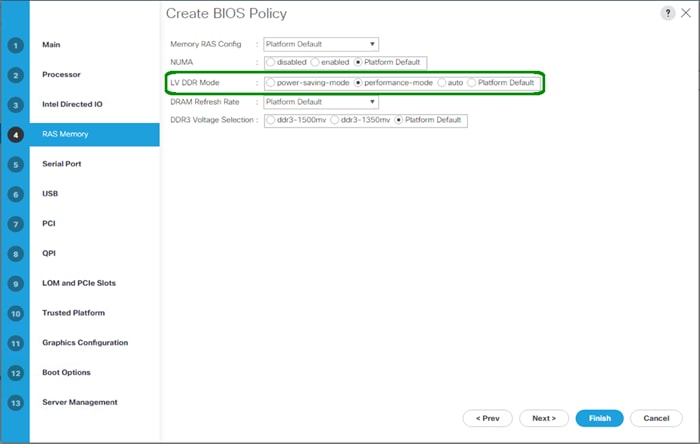Open the PCI step

[49, 224]
